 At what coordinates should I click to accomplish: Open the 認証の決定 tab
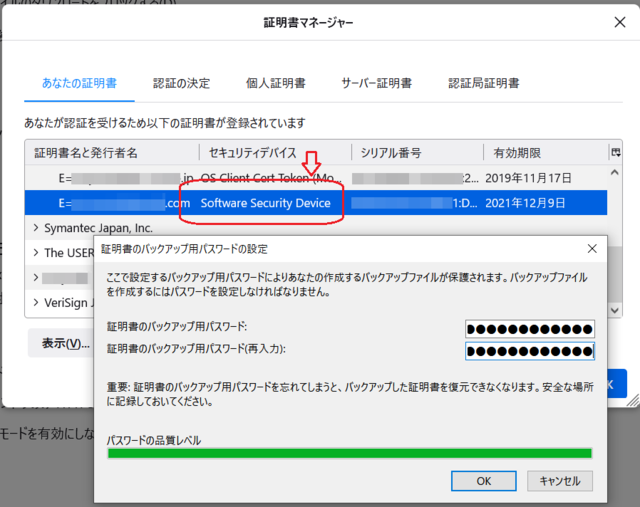[181, 83]
